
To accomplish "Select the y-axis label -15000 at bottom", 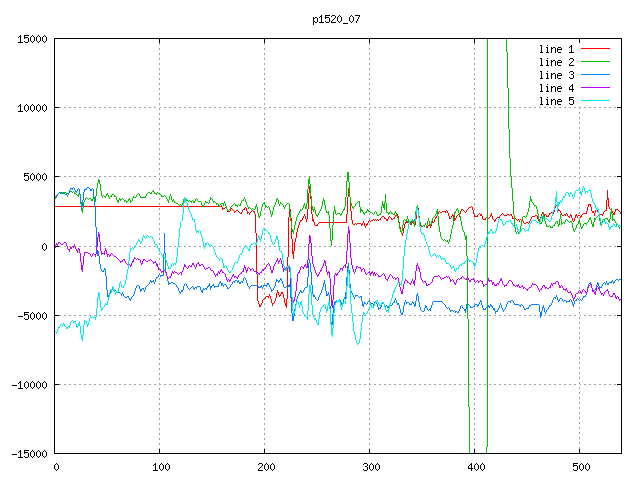I will tap(29, 453).
